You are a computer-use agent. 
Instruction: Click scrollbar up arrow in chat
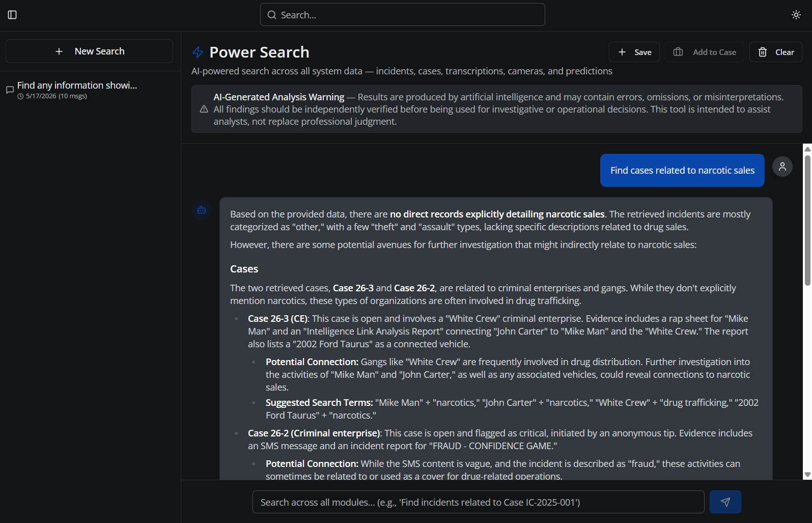[x=807, y=149]
